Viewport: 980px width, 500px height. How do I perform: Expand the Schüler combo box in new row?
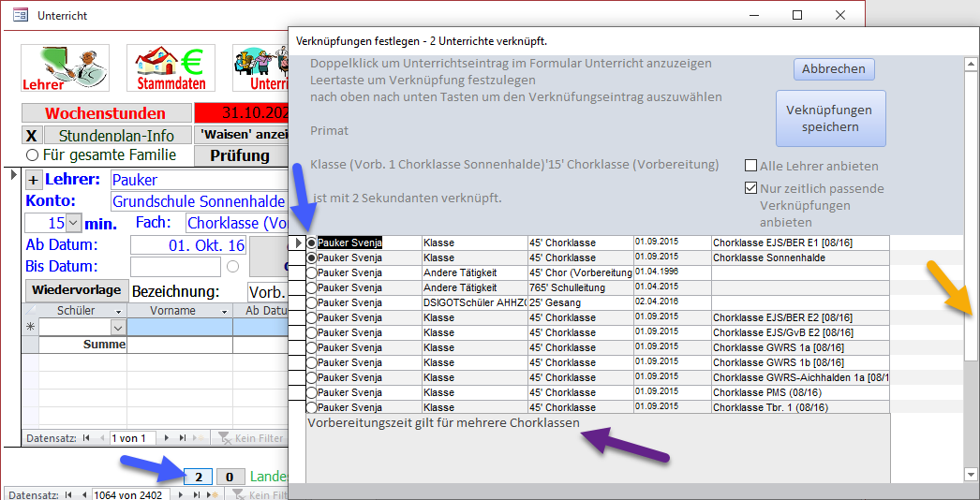click(118, 328)
